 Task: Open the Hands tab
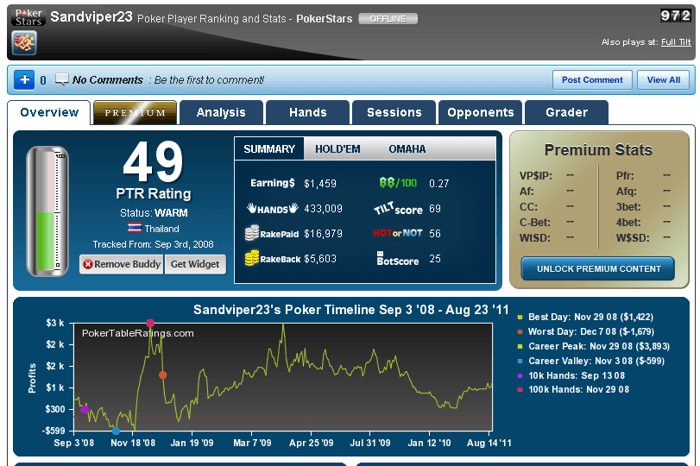(x=308, y=112)
